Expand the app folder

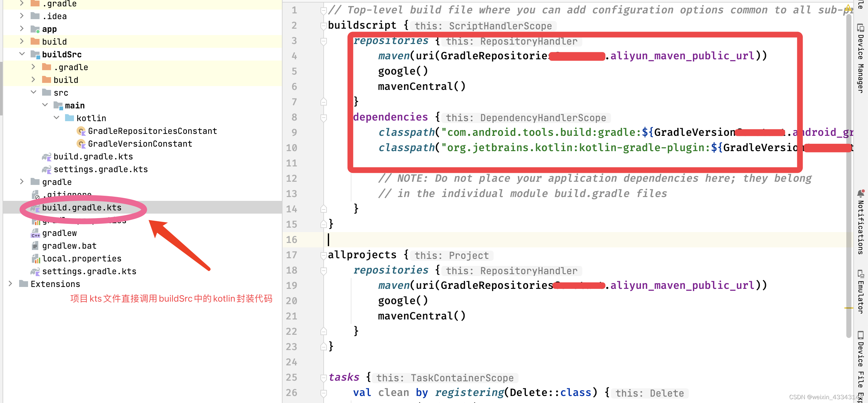click(22, 29)
